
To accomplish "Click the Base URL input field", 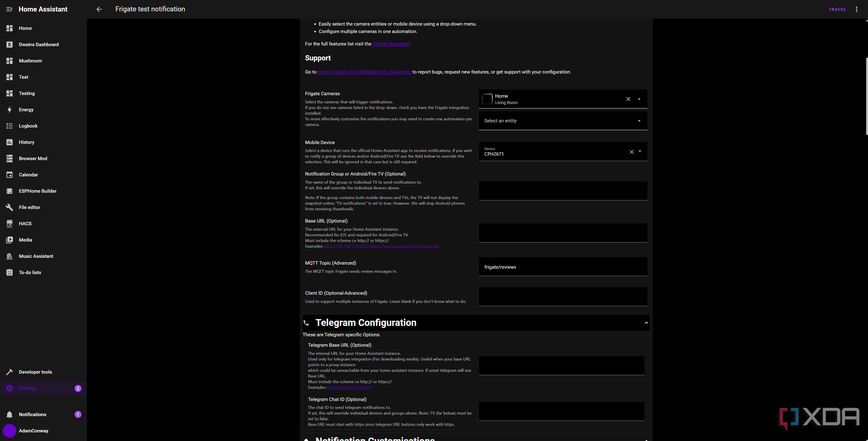I will click(x=563, y=233).
